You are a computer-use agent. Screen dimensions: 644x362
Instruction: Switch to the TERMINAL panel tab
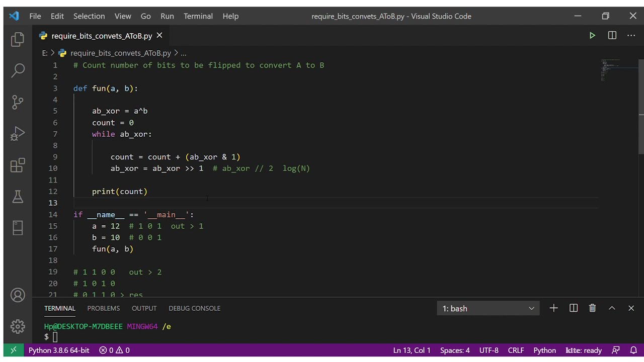pos(60,308)
